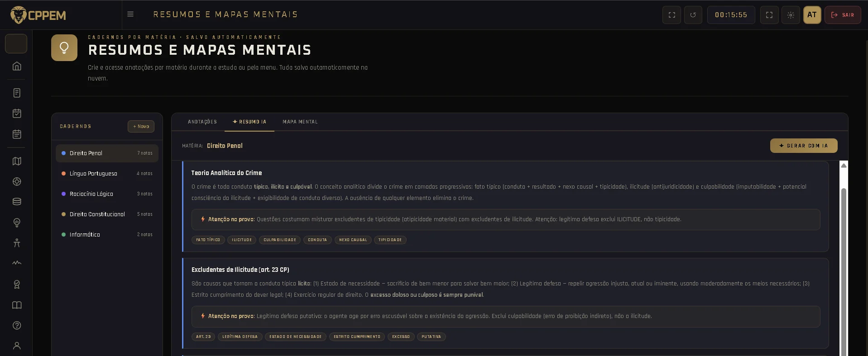Viewport: 868px width, 356px height.
Task: Select the Direito Penal notebook
Action: pyautogui.click(x=107, y=153)
